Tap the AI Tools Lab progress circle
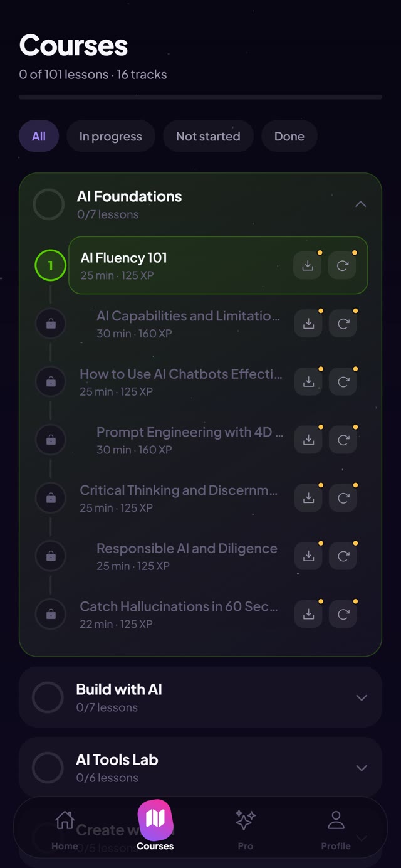Screen dimensions: 401x868 [48, 768]
